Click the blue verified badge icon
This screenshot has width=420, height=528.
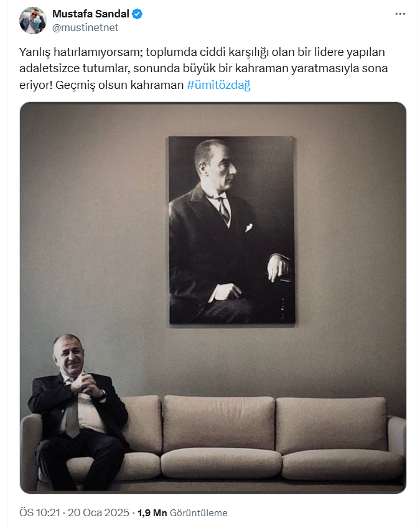pos(137,14)
